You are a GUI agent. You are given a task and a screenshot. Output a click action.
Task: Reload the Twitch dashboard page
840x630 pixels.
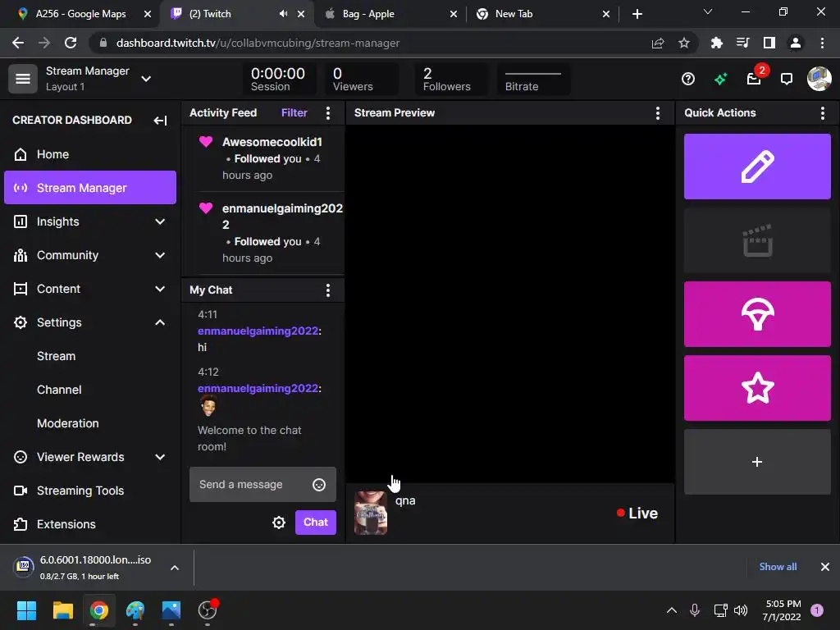click(x=71, y=43)
